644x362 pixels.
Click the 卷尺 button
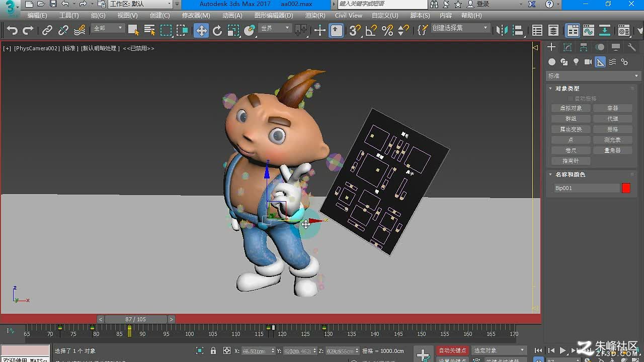pos(571,150)
